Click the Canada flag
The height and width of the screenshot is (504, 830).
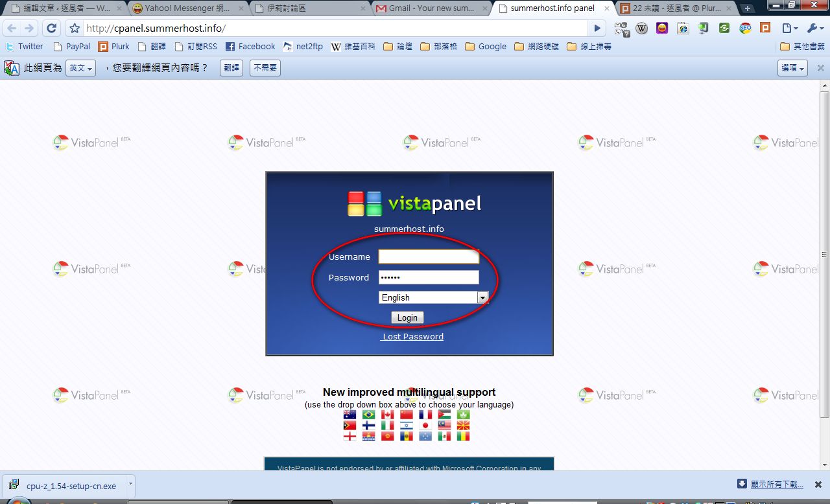(388, 415)
